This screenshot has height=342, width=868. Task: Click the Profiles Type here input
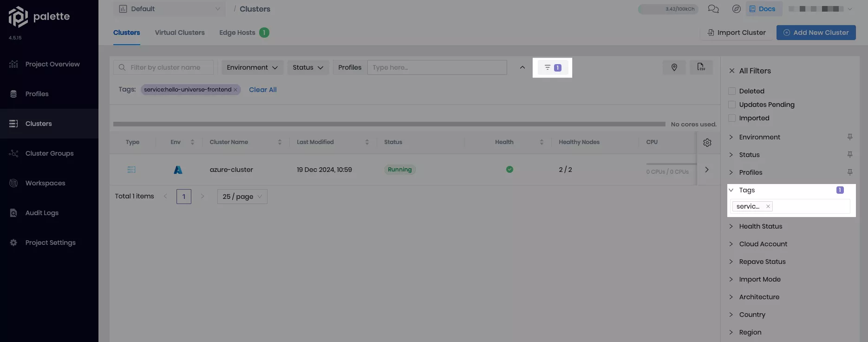click(437, 67)
